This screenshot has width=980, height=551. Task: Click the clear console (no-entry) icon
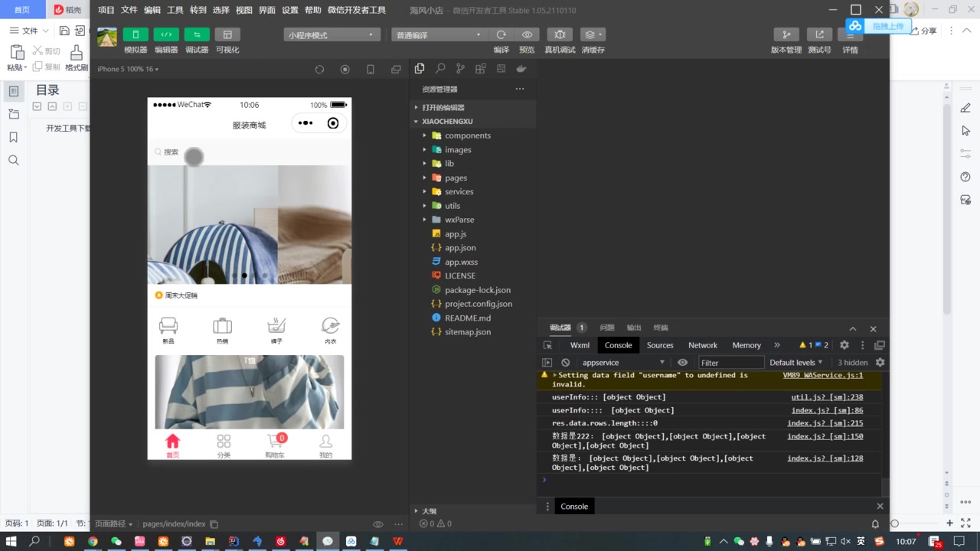pos(565,362)
